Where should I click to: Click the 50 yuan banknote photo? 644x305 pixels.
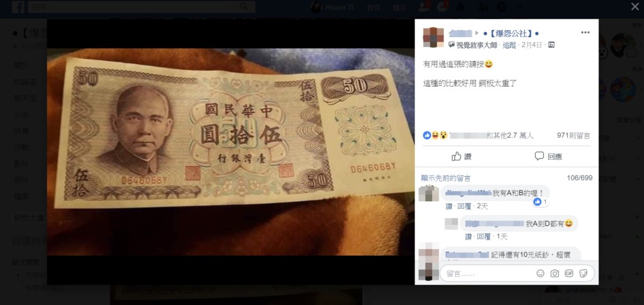tap(231, 152)
